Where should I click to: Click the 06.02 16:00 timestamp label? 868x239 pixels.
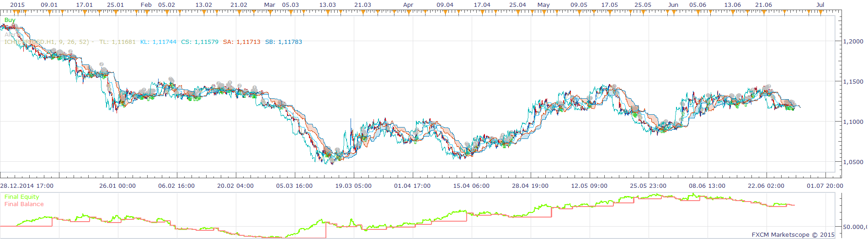click(176, 186)
